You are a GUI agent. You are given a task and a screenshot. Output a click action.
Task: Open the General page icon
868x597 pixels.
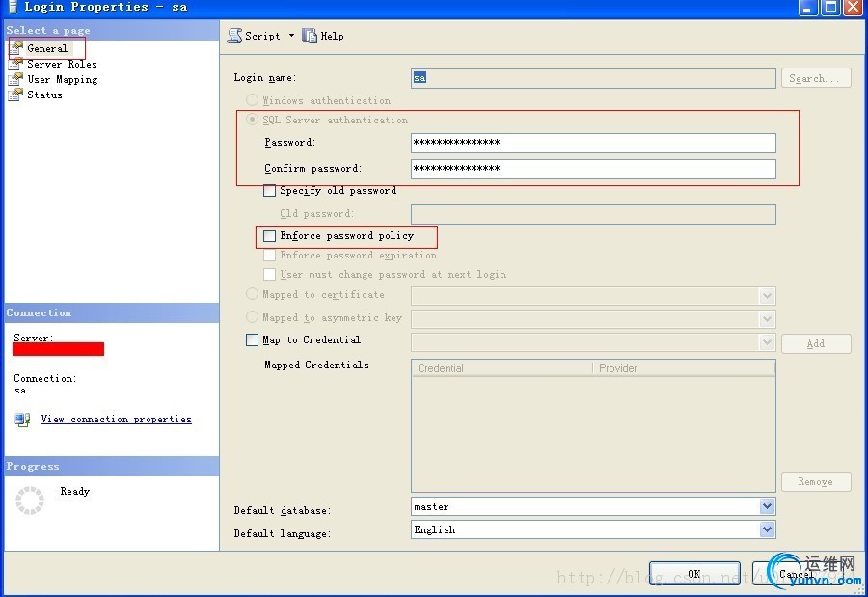click(16, 48)
